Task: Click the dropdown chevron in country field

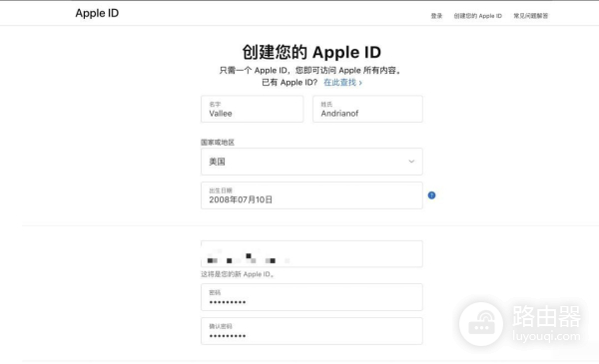Action: (411, 162)
